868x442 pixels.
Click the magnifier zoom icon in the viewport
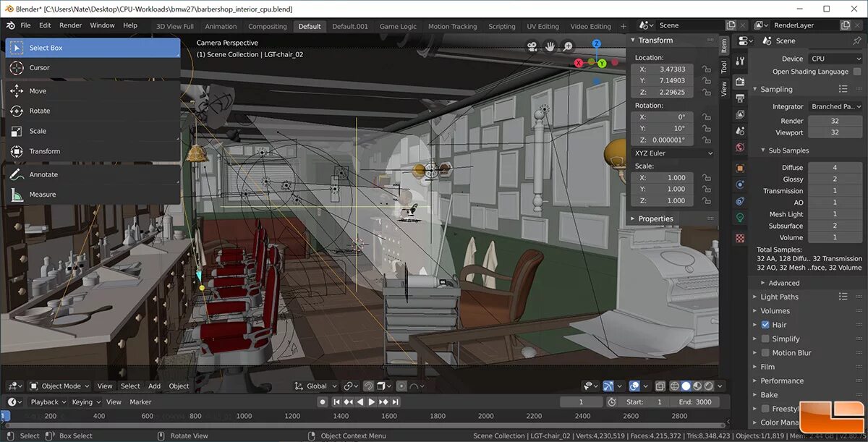coord(568,46)
